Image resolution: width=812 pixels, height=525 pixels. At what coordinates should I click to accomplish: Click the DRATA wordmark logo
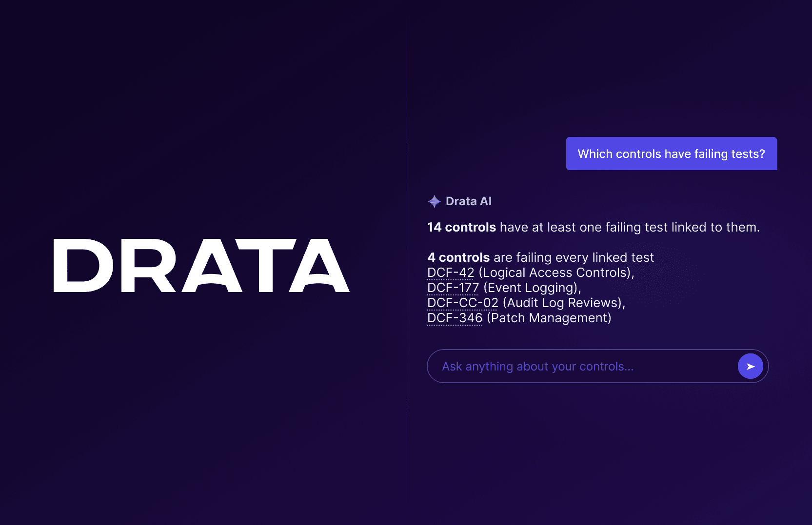(x=201, y=266)
